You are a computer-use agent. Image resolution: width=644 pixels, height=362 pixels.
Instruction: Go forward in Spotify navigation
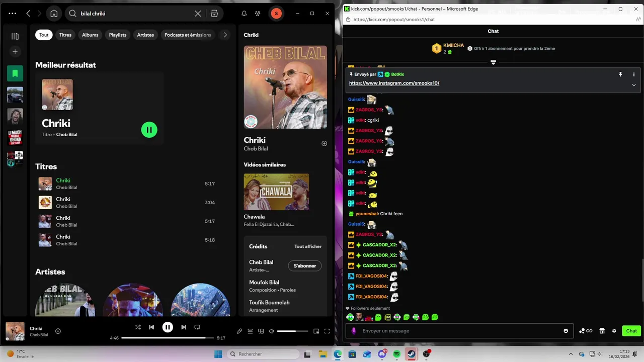40,14
